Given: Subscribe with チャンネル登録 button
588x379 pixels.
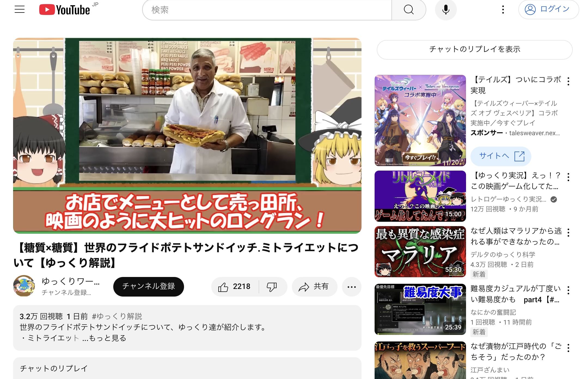Looking at the screenshot, I should pyautogui.click(x=148, y=286).
